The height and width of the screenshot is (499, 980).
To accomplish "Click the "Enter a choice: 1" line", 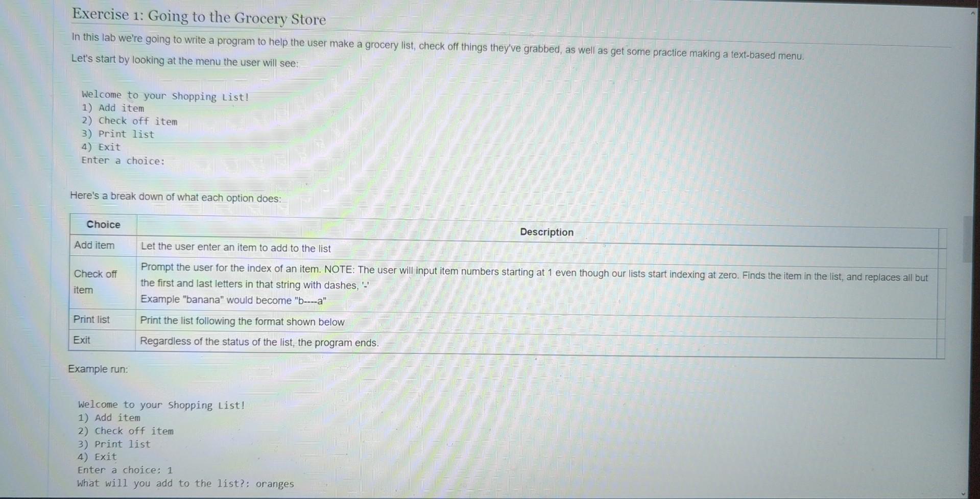I will (x=125, y=470).
